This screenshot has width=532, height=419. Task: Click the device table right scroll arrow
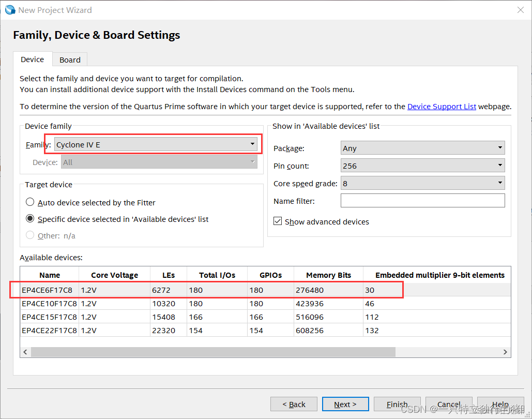click(505, 352)
